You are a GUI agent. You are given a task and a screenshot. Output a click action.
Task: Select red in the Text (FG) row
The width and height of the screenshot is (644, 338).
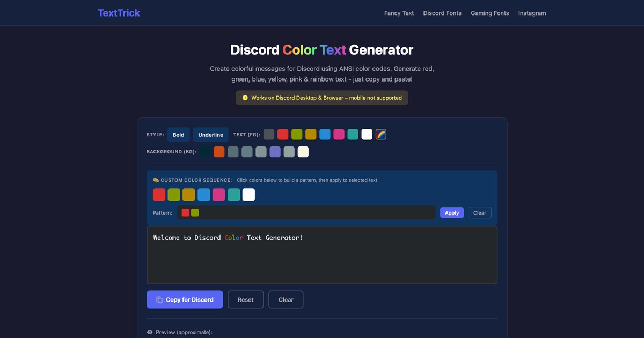283,135
